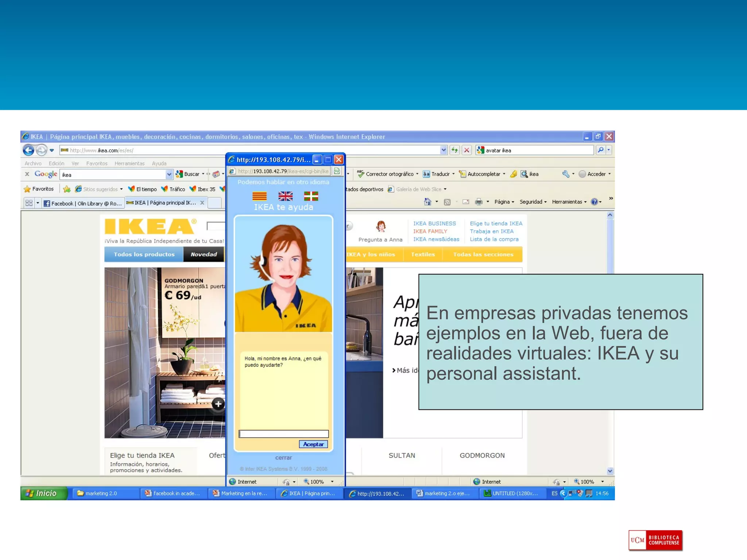Click the browser Forward arrow button

(x=42, y=150)
